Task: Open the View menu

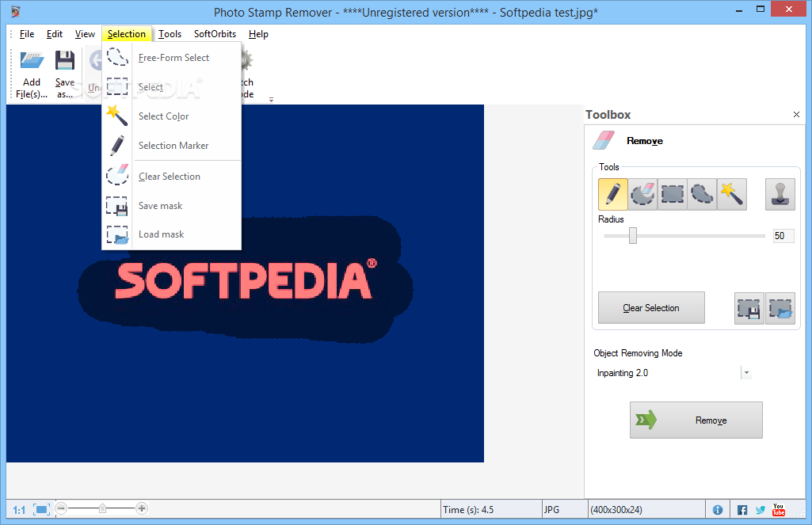Action: coord(85,33)
